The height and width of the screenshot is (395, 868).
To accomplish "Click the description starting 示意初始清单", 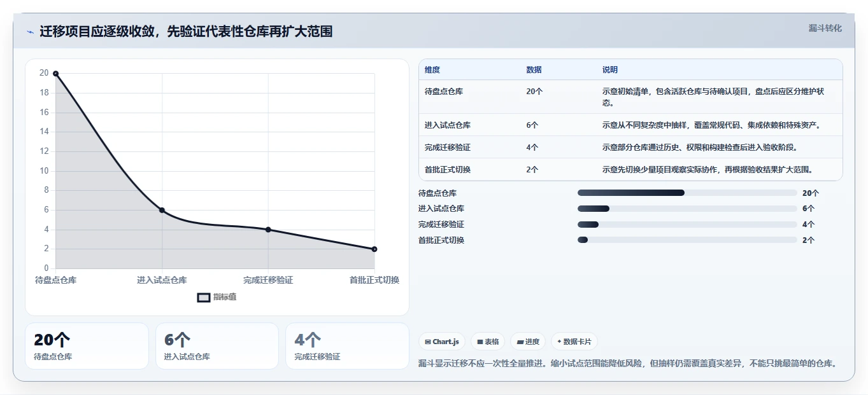I will click(713, 97).
